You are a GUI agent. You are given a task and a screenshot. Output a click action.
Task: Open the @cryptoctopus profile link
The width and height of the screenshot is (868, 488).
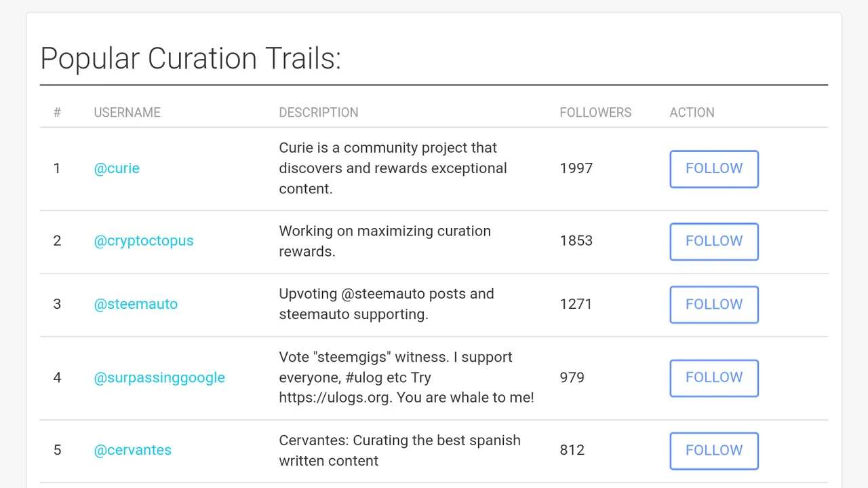pos(144,241)
